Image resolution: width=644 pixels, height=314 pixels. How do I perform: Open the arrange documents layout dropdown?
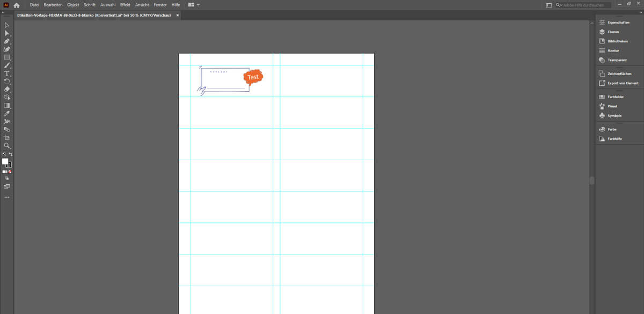[x=194, y=5]
